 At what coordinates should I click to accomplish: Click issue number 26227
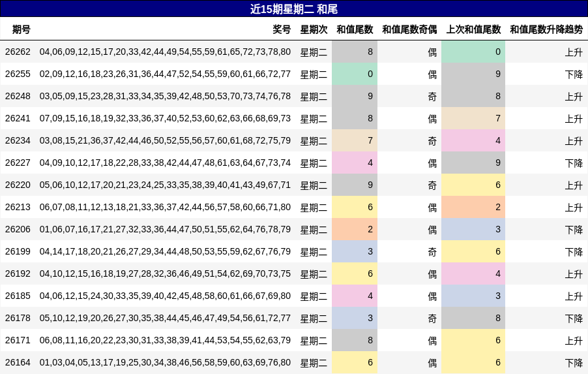pos(18,163)
